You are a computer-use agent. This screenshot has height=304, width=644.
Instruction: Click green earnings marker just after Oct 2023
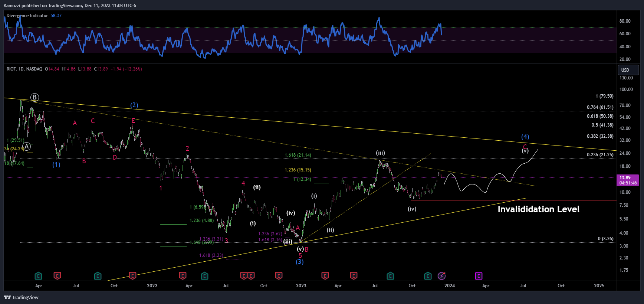(428, 276)
